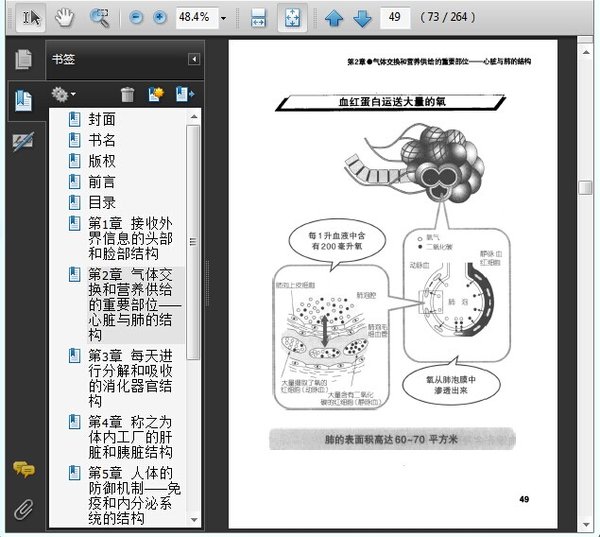Screen dimensions: 600x537
Task: Click the caption 肺的表面积高达60~70平方米
Action: pos(391,439)
